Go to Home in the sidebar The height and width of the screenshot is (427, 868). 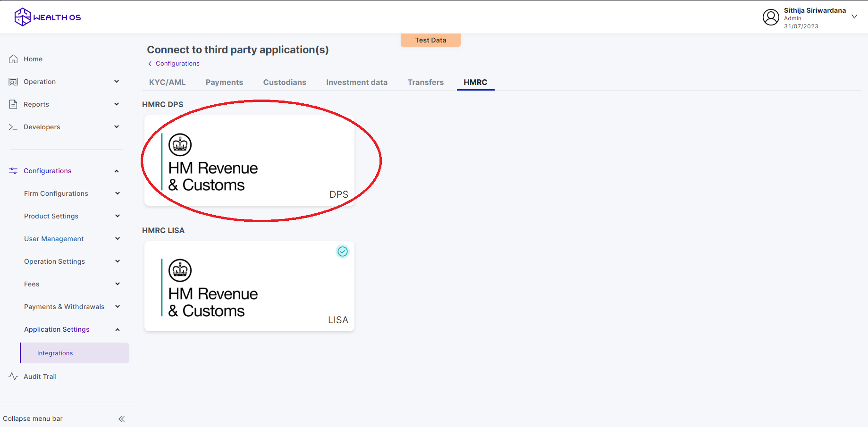tap(33, 59)
